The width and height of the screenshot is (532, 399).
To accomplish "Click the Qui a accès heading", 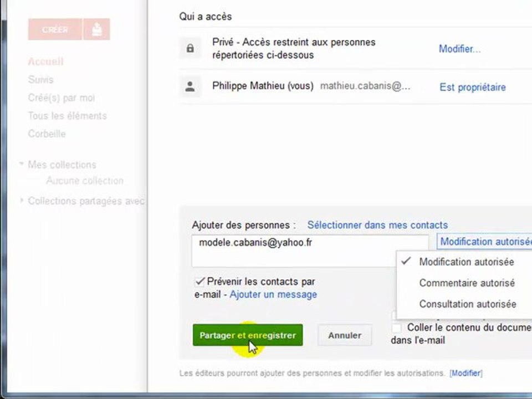I will click(206, 17).
